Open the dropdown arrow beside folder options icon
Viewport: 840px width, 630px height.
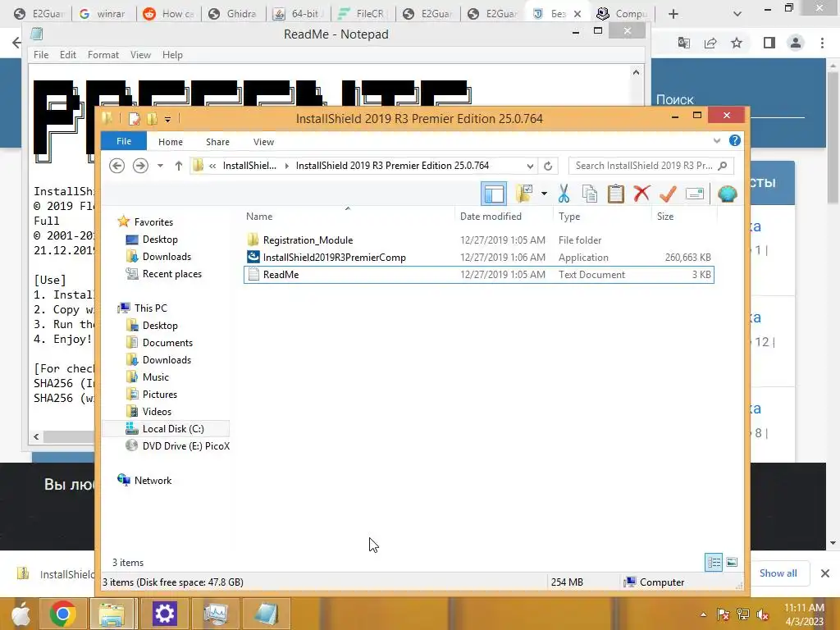544,194
